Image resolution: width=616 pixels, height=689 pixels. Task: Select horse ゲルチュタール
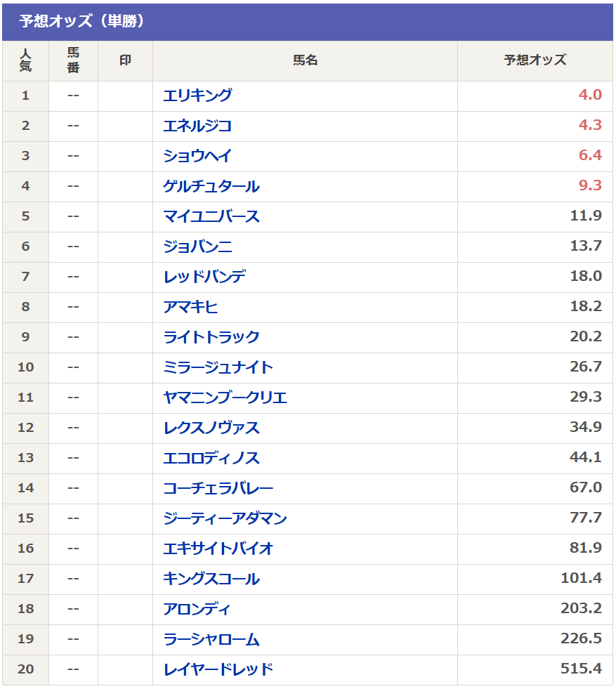pos(211,186)
